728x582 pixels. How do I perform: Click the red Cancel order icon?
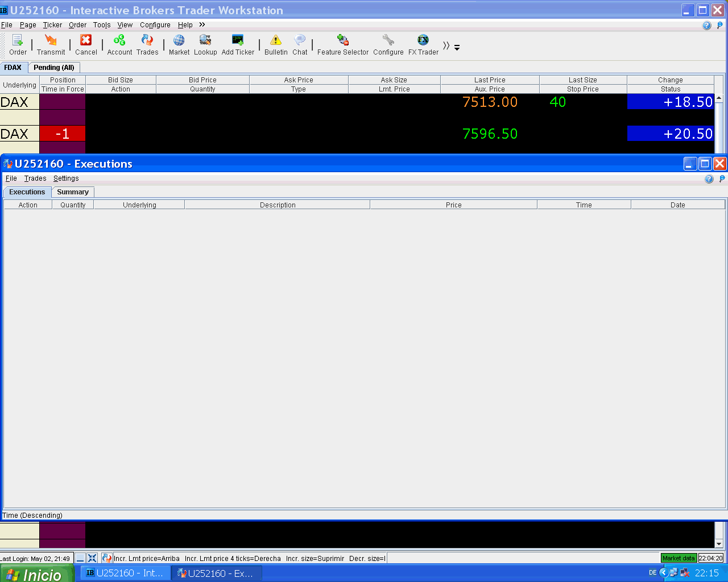(x=86, y=40)
